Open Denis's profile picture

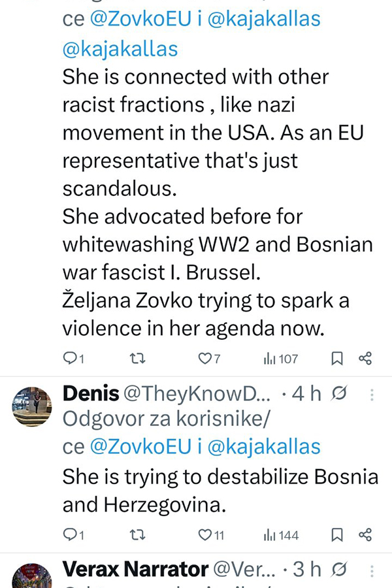click(32, 407)
